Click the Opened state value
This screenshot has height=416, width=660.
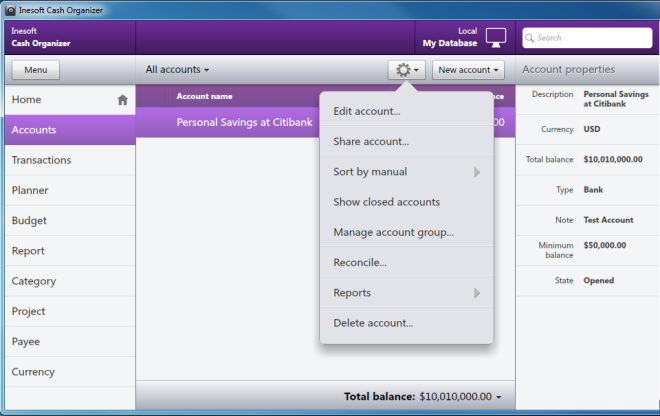click(599, 281)
